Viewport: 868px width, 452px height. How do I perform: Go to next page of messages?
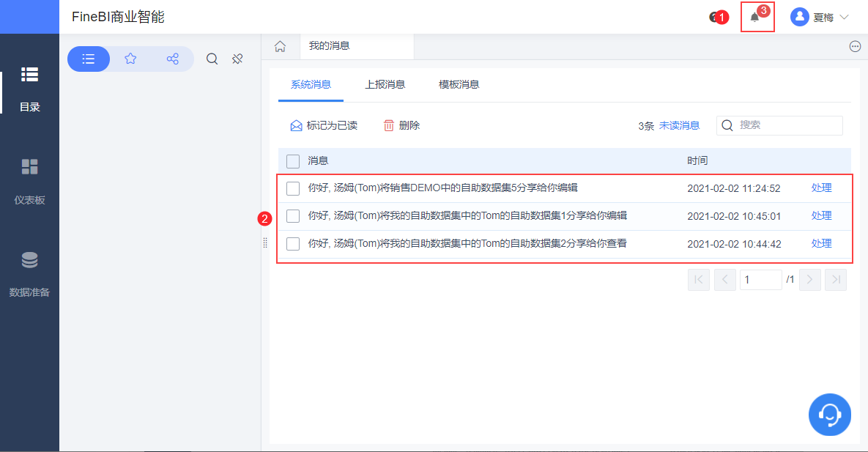click(x=810, y=280)
